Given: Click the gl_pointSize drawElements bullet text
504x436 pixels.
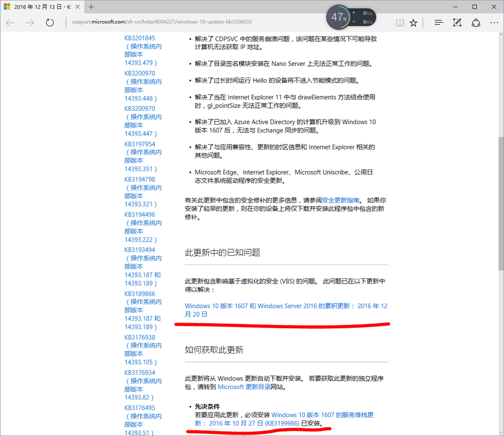Looking at the screenshot, I should 285,101.
